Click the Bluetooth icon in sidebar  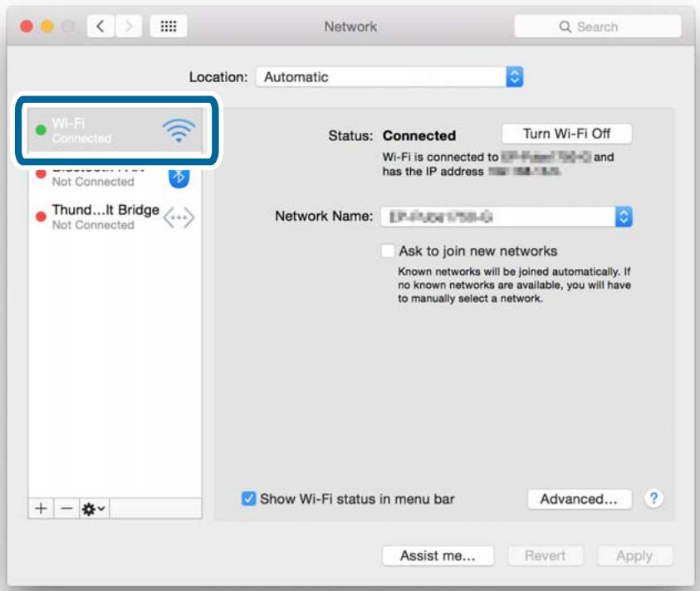click(x=179, y=178)
